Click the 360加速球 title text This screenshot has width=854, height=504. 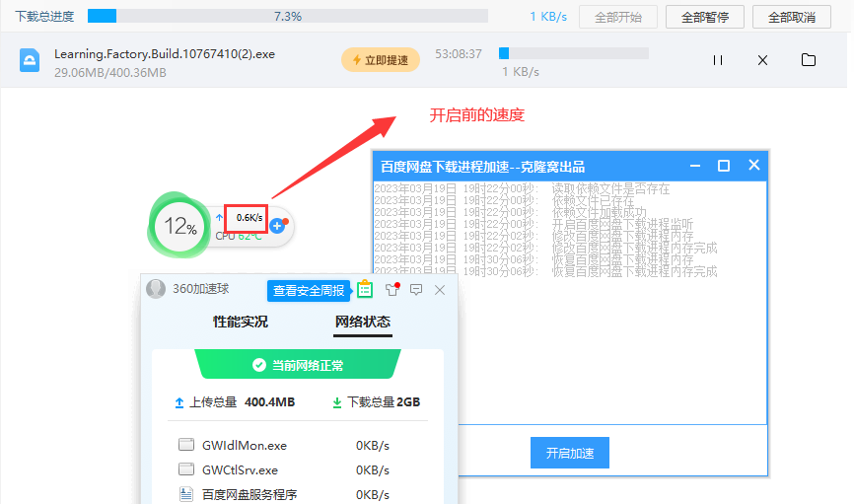(x=200, y=289)
